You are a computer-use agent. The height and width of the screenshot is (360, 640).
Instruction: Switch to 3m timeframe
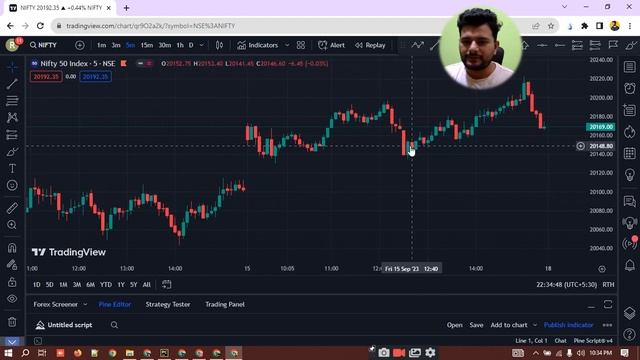tap(116, 45)
